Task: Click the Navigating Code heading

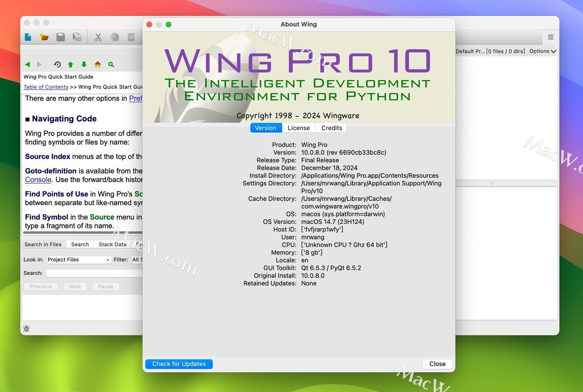Action: click(64, 119)
